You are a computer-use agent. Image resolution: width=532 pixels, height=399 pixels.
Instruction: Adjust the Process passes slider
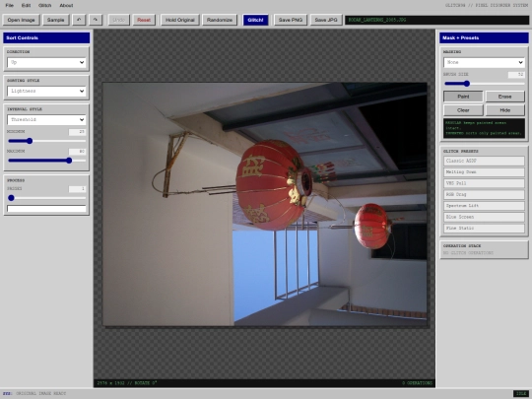coord(46,198)
